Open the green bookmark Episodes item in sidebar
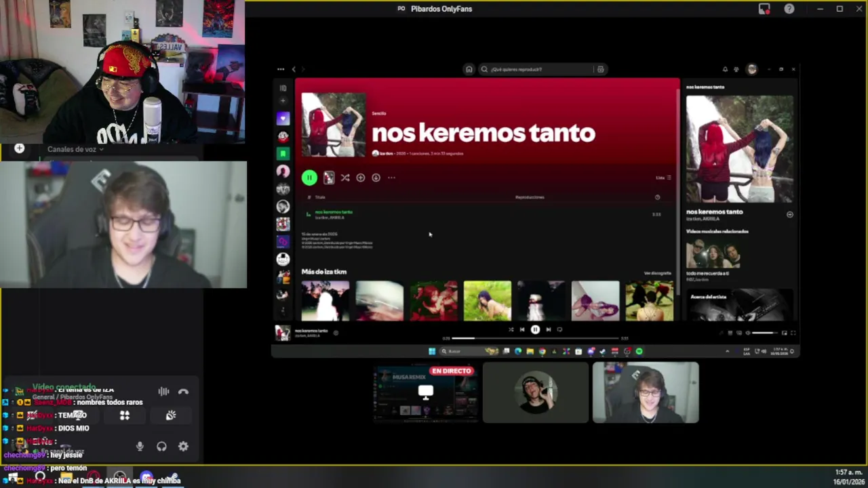868x488 pixels. click(283, 154)
